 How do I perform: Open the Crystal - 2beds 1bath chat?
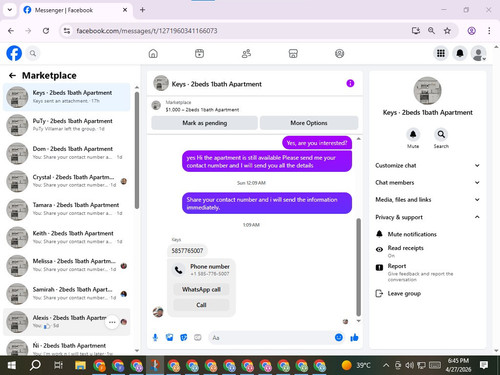point(67,181)
